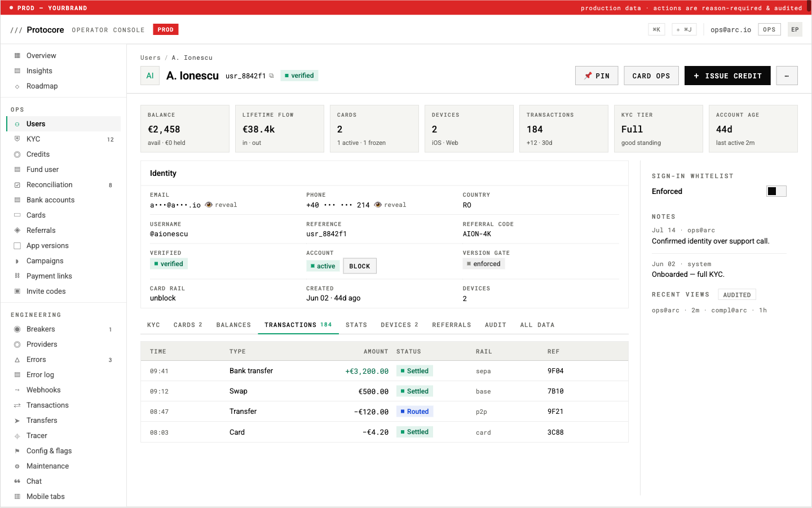Viewport: 812px width, 508px height.
Task: Click the Cards sidebar icon
Action: click(x=17, y=215)
